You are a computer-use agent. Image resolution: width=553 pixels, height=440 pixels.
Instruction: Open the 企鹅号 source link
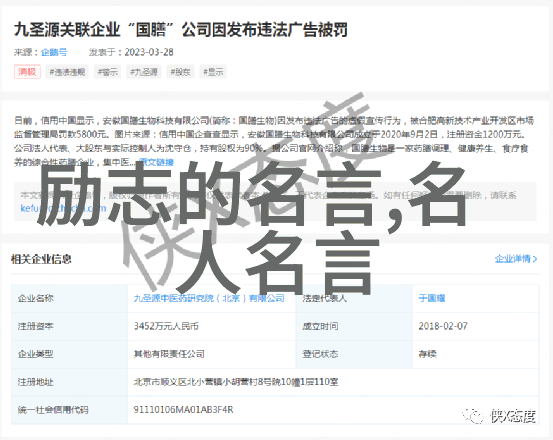click(54, 52)
